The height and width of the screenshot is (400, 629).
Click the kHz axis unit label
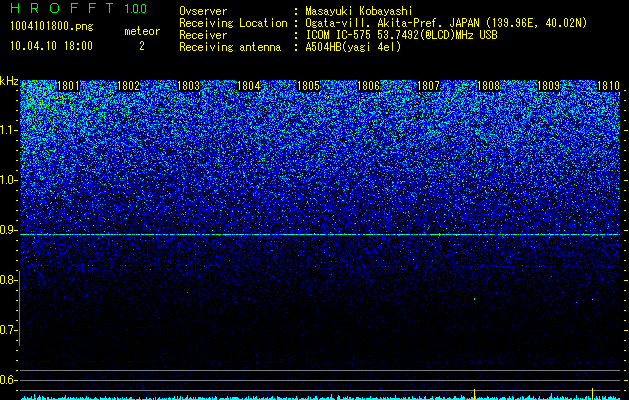coord(9,81)
